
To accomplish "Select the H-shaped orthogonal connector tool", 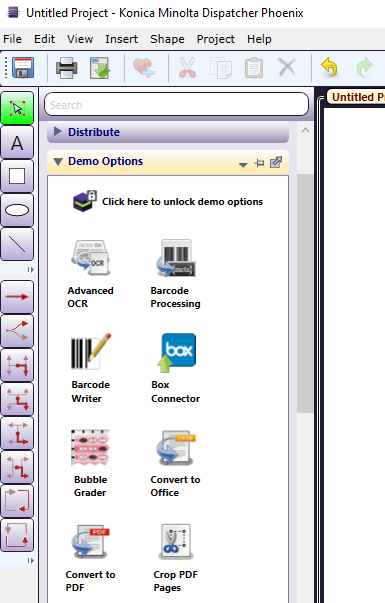I will pyautogui.click(x=17, y=365).
